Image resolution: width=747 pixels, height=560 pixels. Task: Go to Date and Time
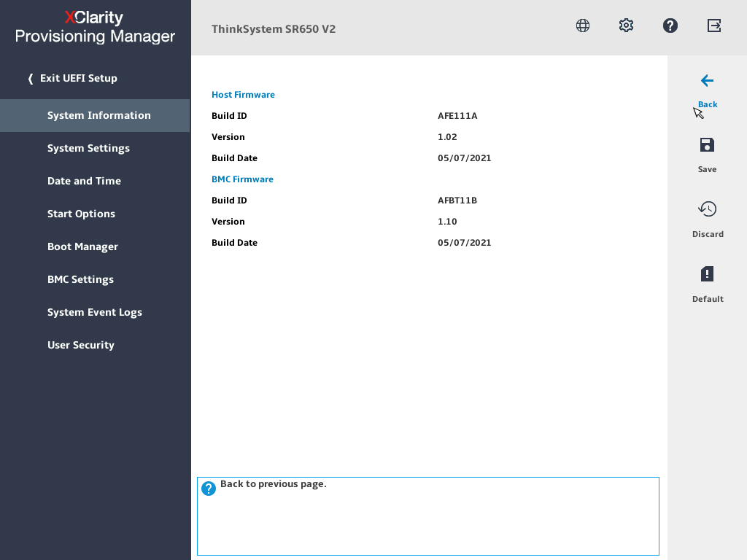(85, 181)
